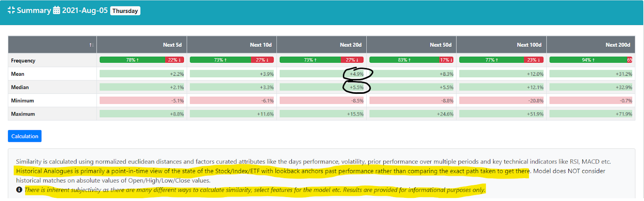Click the sort arrows in the first column header
This screenshot has height=201, width=644.
click(91, 45)
